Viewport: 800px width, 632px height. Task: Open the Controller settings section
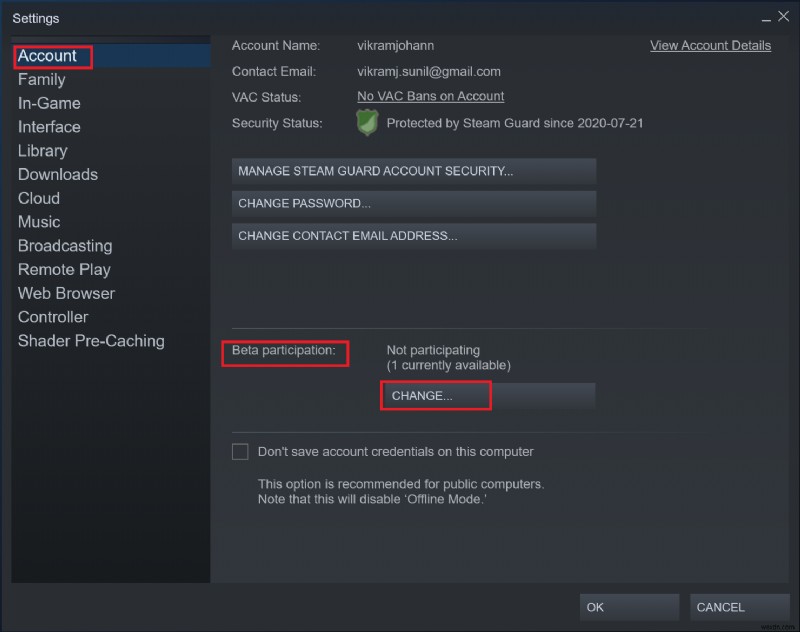tap(52, 317)
